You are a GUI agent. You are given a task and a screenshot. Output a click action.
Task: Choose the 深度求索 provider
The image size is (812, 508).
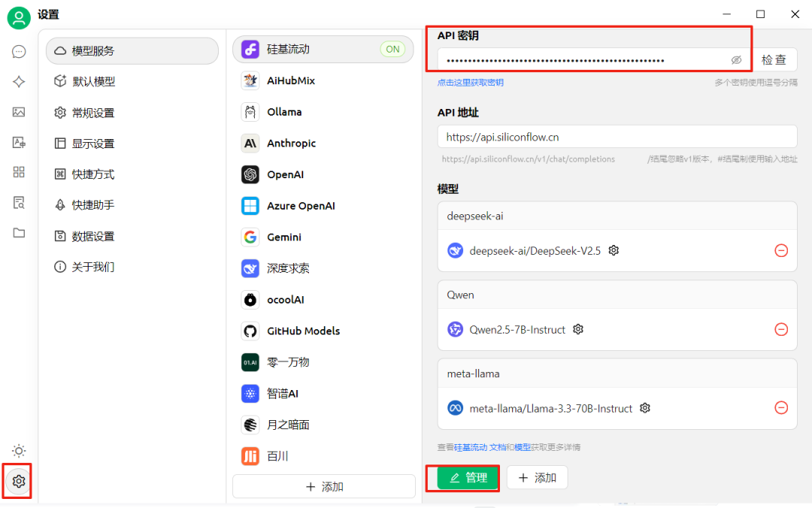[x=323, y=268]
